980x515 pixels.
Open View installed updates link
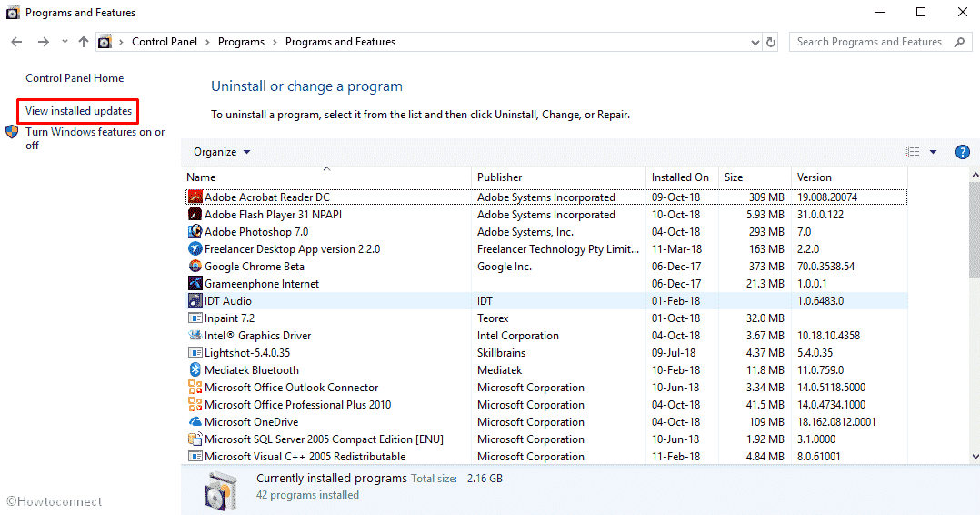(x=79, y=111)
